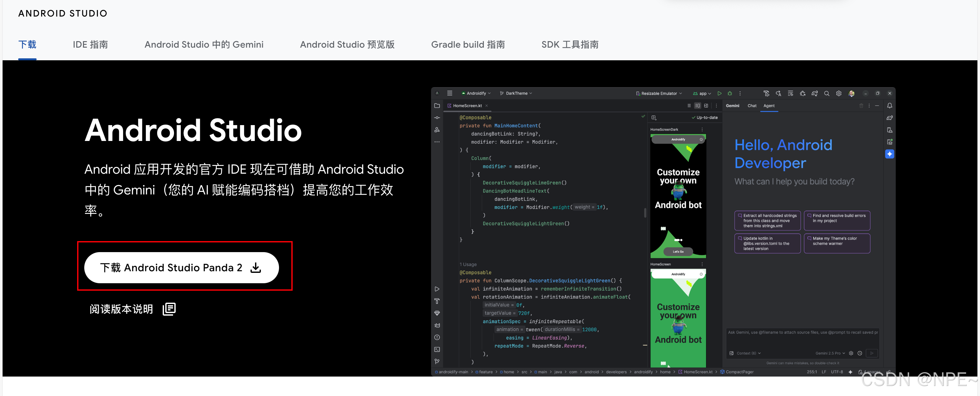Click the Debug app bug icon
This screenshot has height=396, width=980.
point(730,94)
